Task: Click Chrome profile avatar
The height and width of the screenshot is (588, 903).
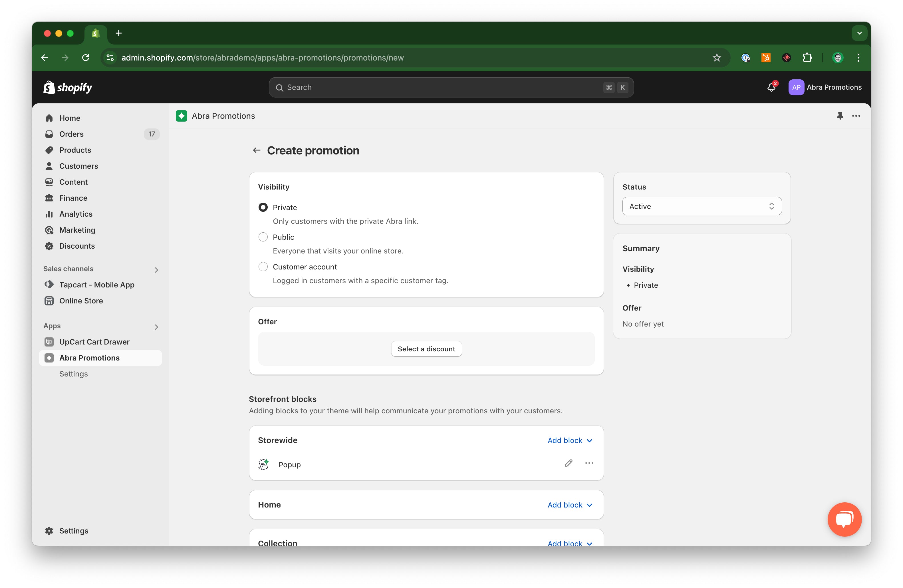Action: [x=838, y=58]
